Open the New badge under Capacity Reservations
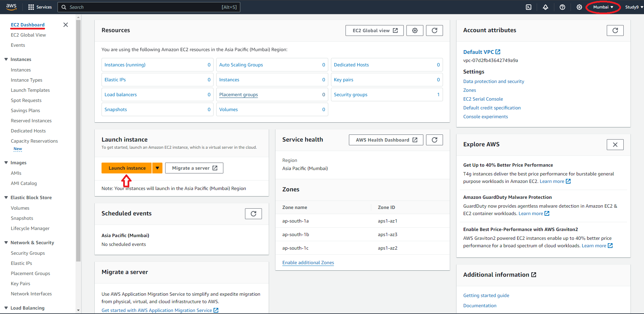The height and width of the screenshot is (314, 644). coord(18,149)
